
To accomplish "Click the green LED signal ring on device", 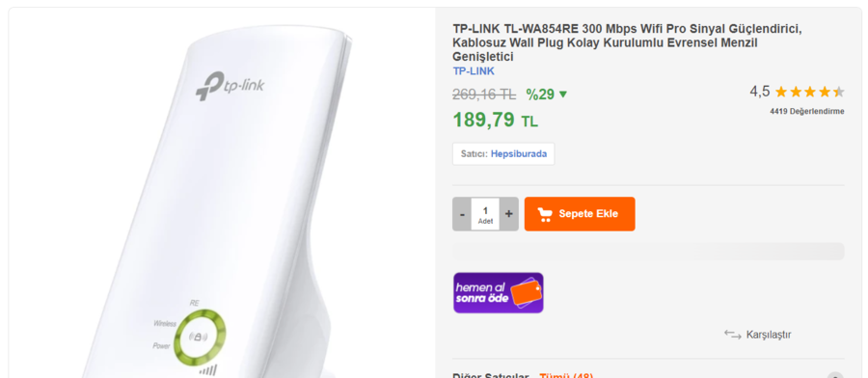I will point(200,337).
